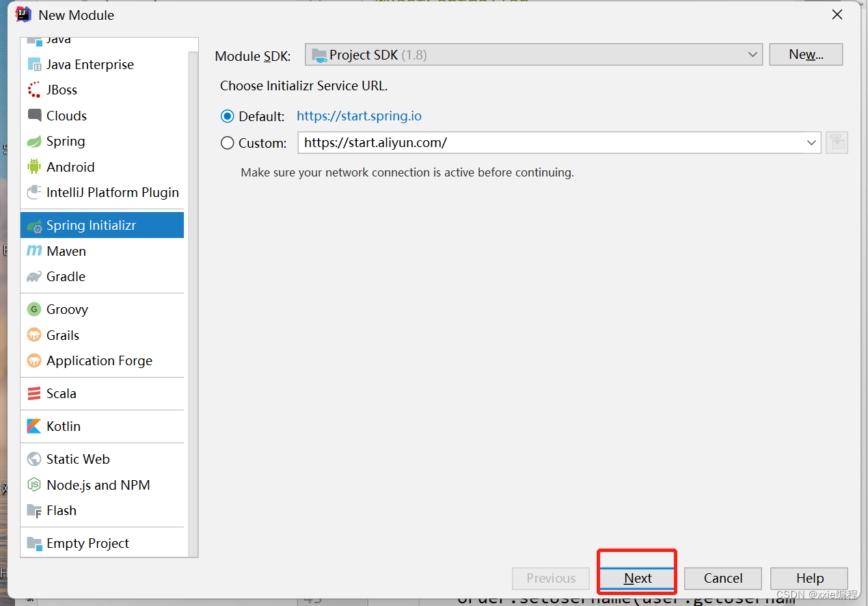Image resolution: width=868 pixels, height=606 pixels.
Task: Click 'IntelliJ Platform Plugin' text
Action: coord(113,193)
